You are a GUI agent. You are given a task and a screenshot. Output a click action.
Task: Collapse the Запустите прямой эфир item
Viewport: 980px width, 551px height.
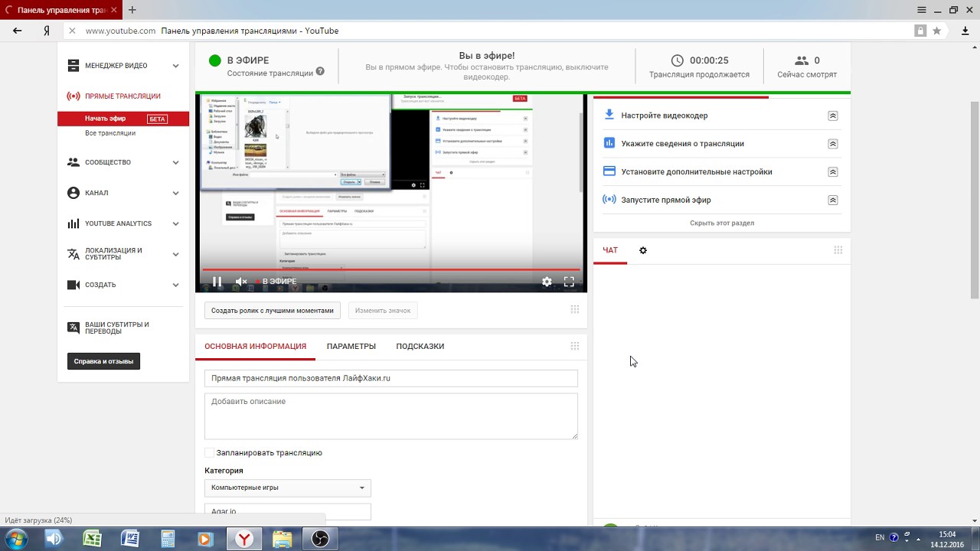tap(833, 201)
